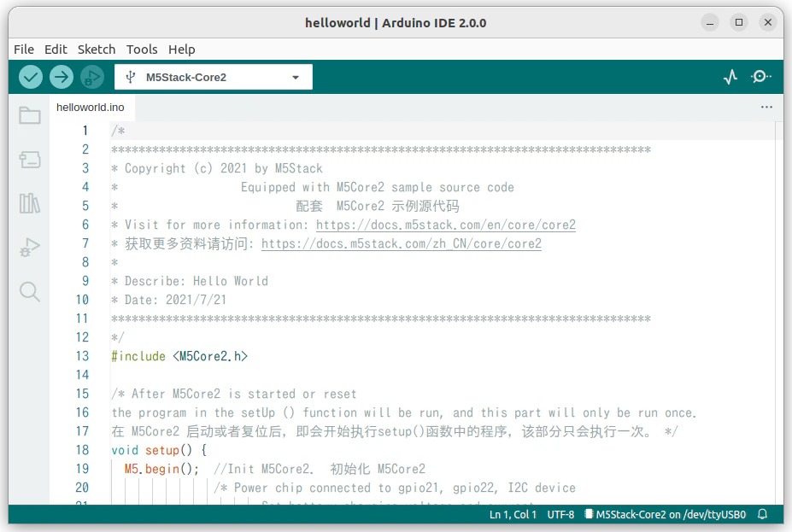Click line number 8 in the gutter

pos(85,262)
